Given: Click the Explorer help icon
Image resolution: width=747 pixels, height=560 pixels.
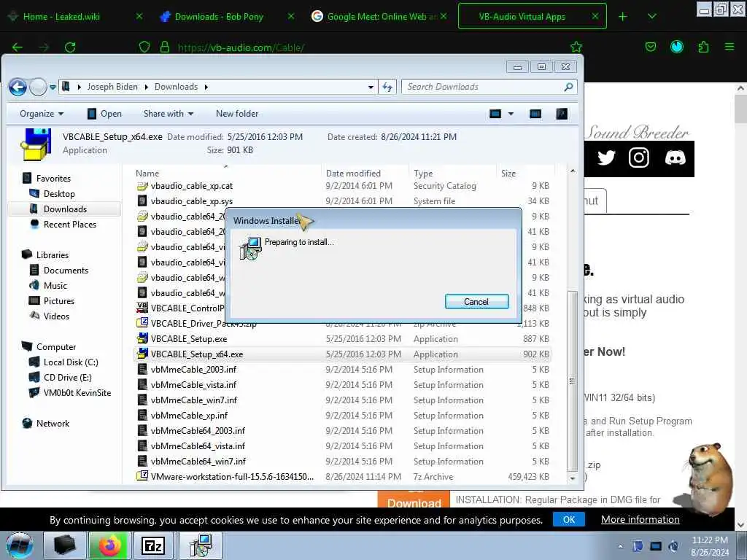Looking at the screenshot, I should point(562,114).
